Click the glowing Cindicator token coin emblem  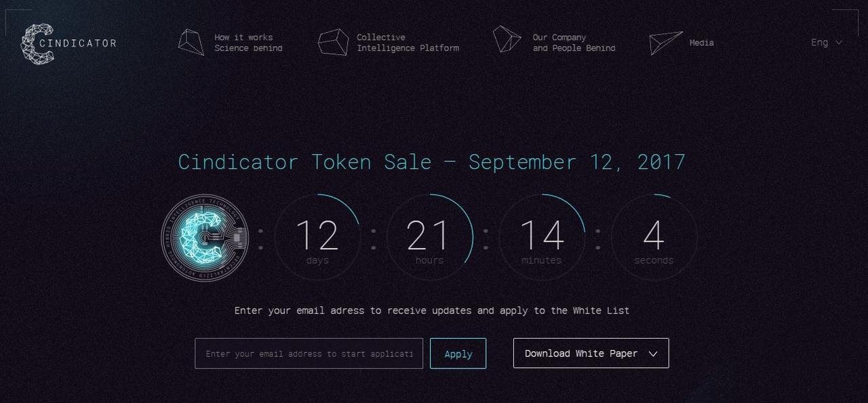pos(205,238)
